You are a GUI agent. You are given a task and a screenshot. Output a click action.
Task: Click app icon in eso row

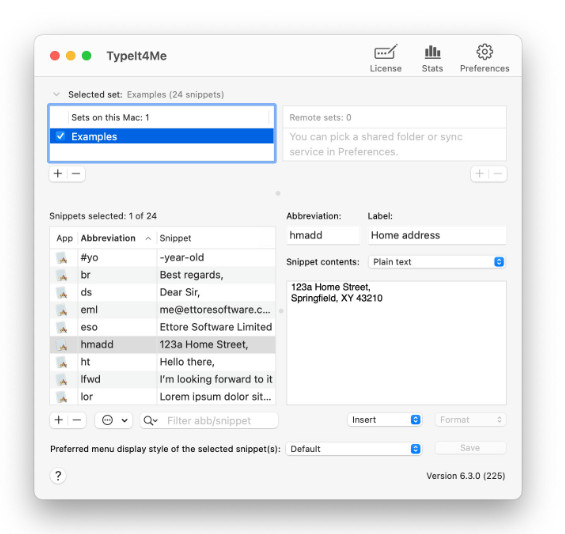click(x=62, y=327)
